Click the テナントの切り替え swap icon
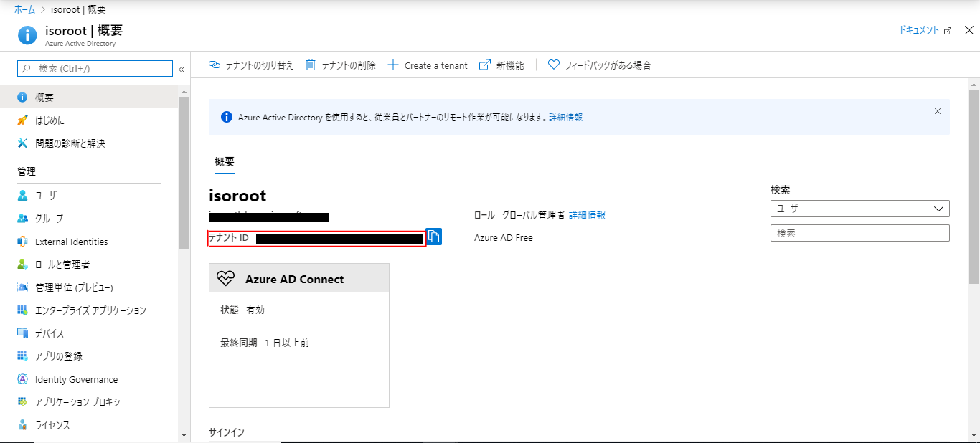The image size is (980, 443). [214, 65]
